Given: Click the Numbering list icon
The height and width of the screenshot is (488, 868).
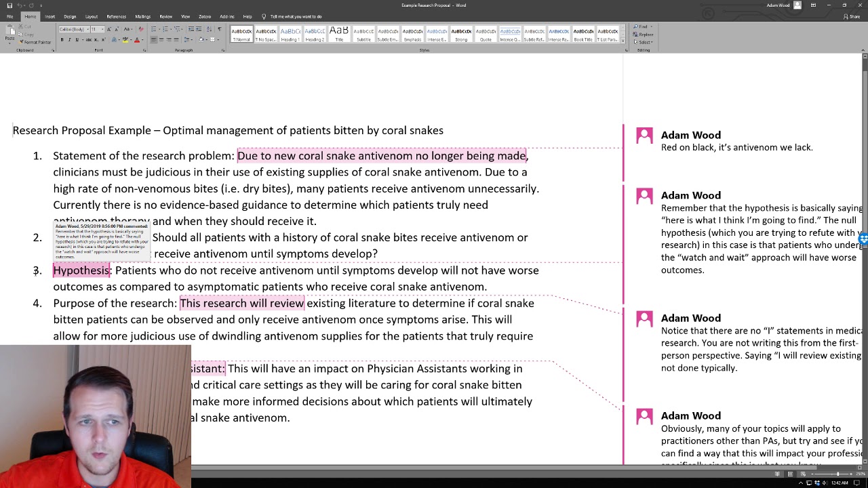Looking at the screenshot, I should [165, 29].
